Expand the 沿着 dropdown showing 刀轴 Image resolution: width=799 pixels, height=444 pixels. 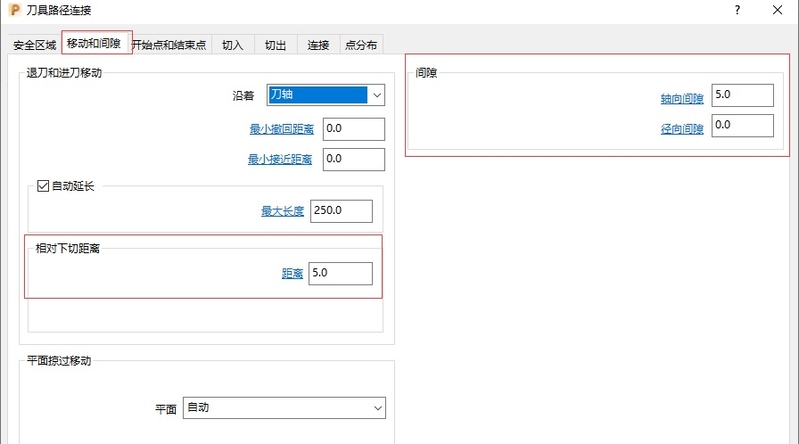326,95
